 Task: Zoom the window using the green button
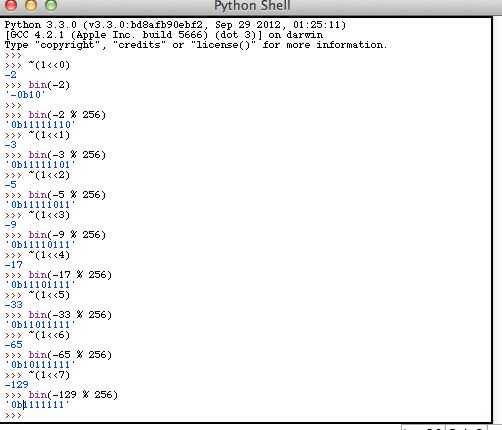click(51, 4)
